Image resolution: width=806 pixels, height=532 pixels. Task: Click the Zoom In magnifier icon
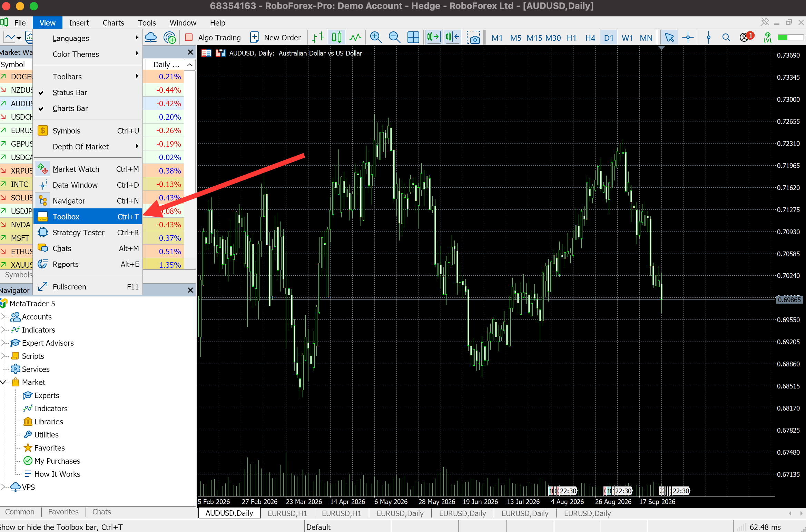point(376,37)
